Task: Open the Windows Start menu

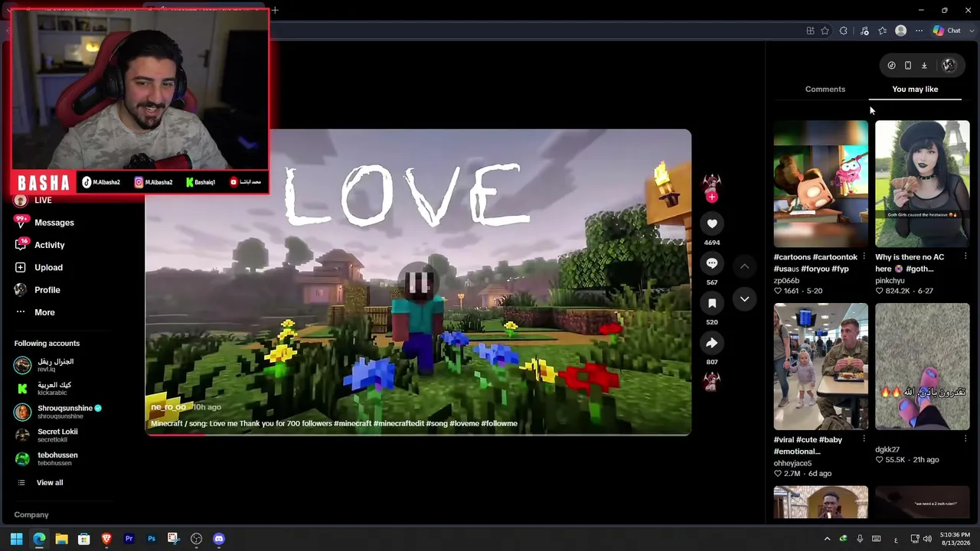Action: coord(16,539)
